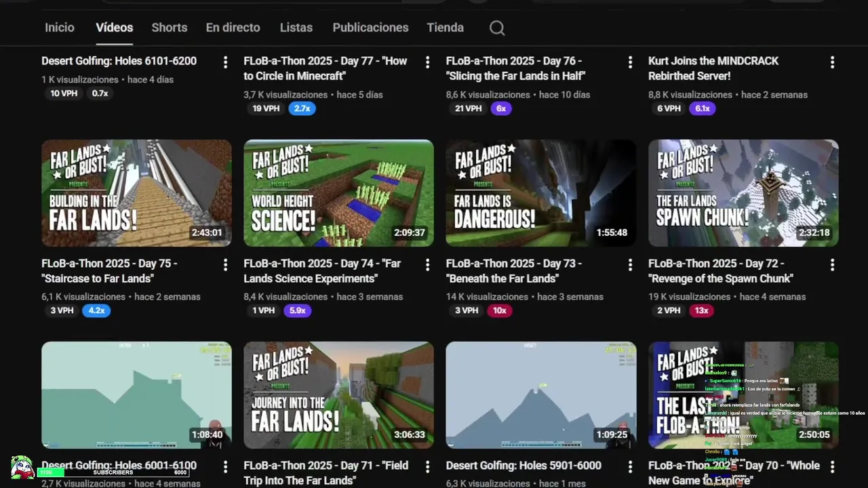Click the blue 2.7x multiplier badge
868x488 pixels.
pos(302,108)
